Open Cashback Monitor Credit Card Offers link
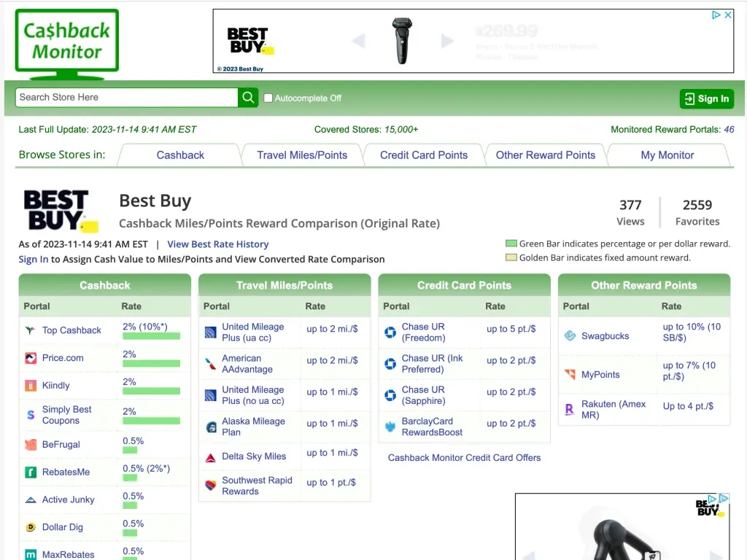The height and width of the screenshot is (560, 747). coord(464,458)
